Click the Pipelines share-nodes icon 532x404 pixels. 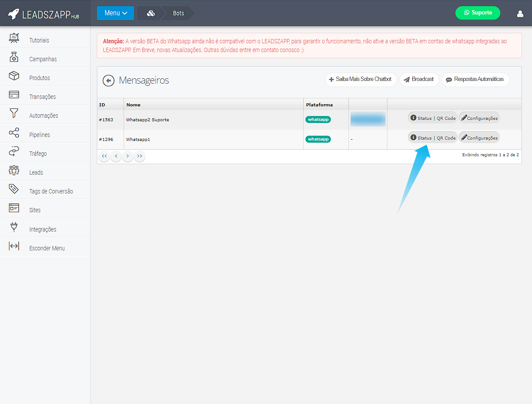pos(14,133)
